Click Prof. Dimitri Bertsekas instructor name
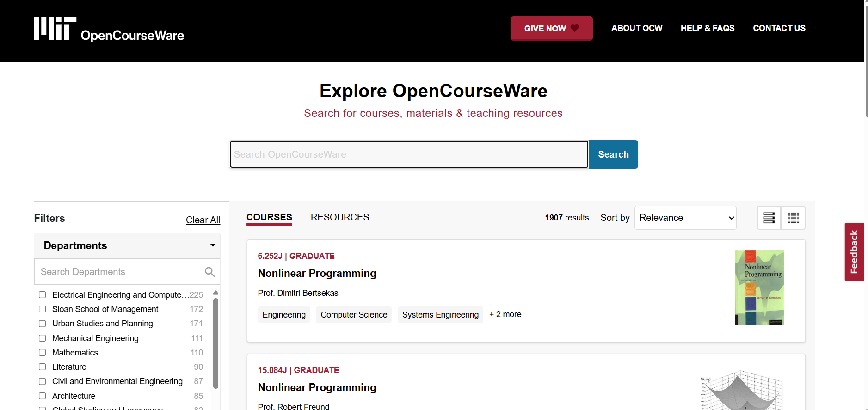 point(298,293)
